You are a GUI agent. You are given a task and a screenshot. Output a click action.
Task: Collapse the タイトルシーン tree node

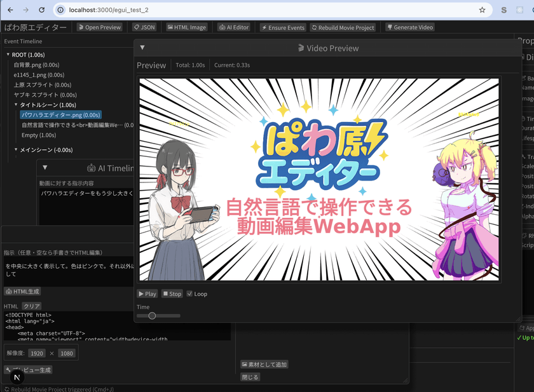16,105
